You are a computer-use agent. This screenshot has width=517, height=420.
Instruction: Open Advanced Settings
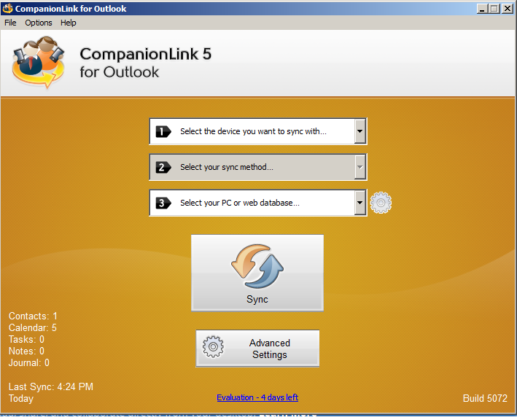tap(257, 349)
